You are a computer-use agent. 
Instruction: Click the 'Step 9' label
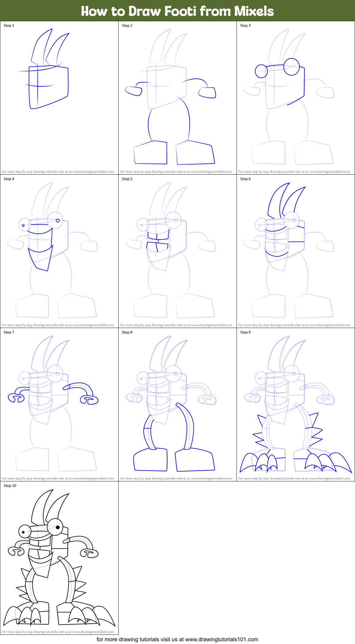(x=245, y=332)
